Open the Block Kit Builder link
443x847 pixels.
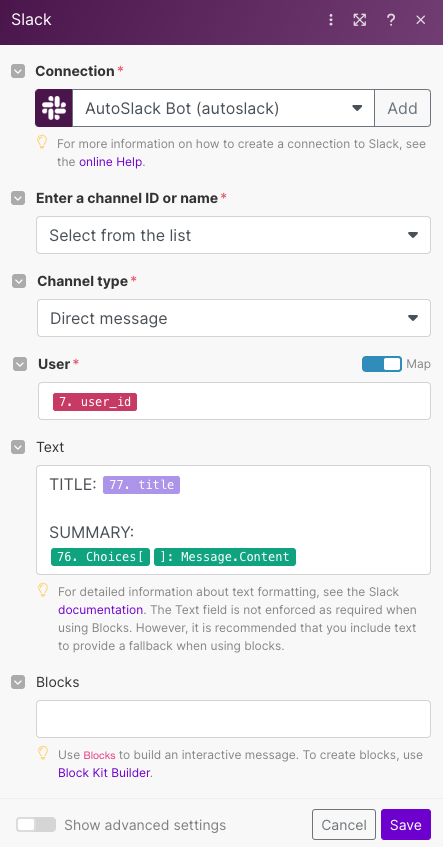click(x=104, y=773)
